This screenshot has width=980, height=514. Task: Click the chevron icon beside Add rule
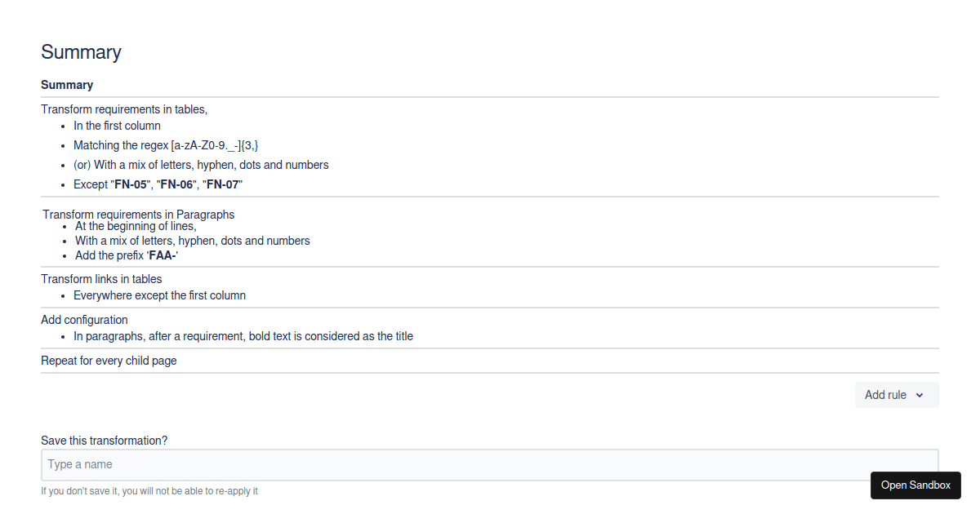point(920,396)
